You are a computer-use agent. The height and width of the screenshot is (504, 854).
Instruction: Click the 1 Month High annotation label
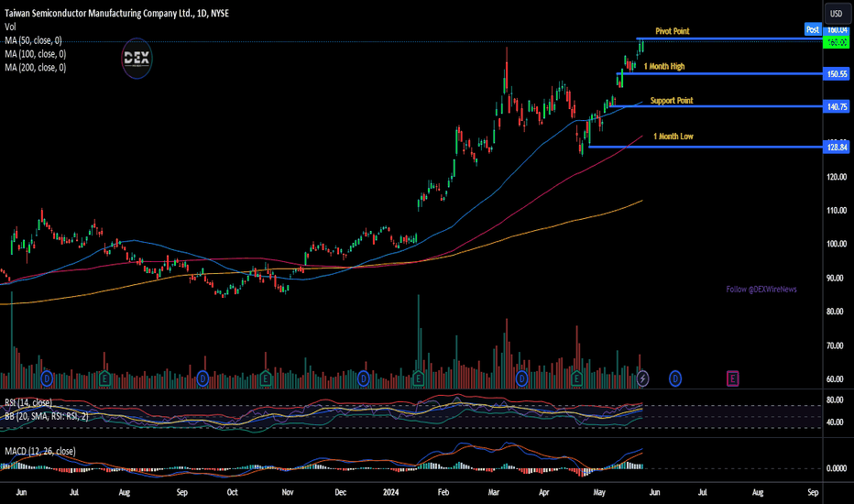coord(664,67)
